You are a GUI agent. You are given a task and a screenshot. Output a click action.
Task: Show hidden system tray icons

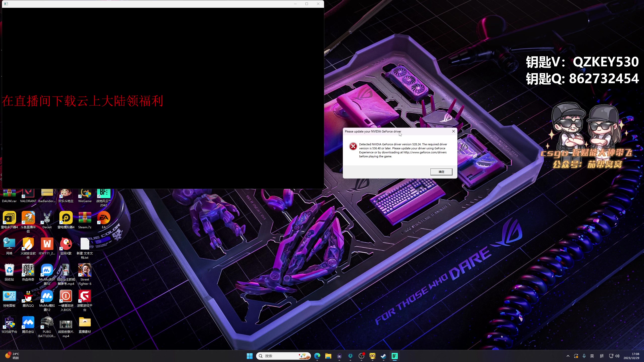(568, 356)
